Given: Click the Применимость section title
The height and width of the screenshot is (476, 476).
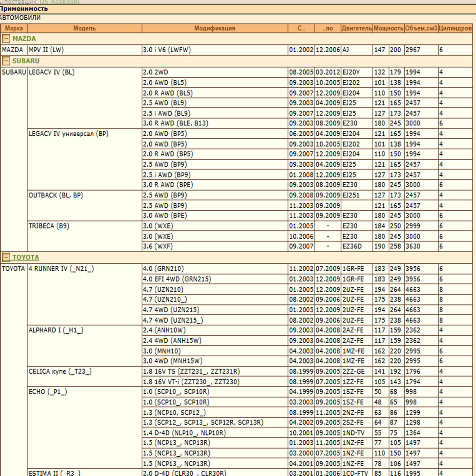Looking at the screenshot, I should click(24, 9).
